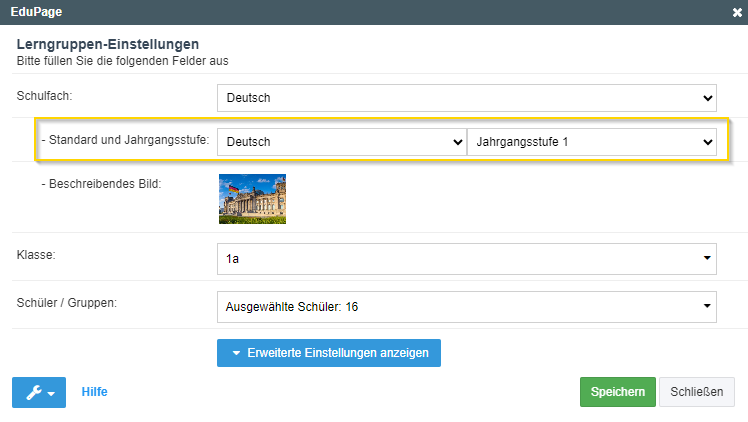Click the caret next to the wrench icon
The image size is (748, 422).
(x=51, y=394)
